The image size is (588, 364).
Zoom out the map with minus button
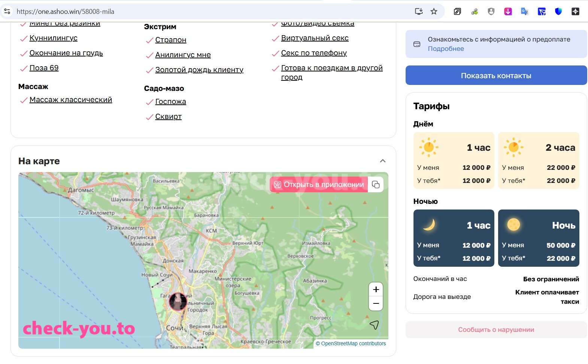(x=376, y=303)
